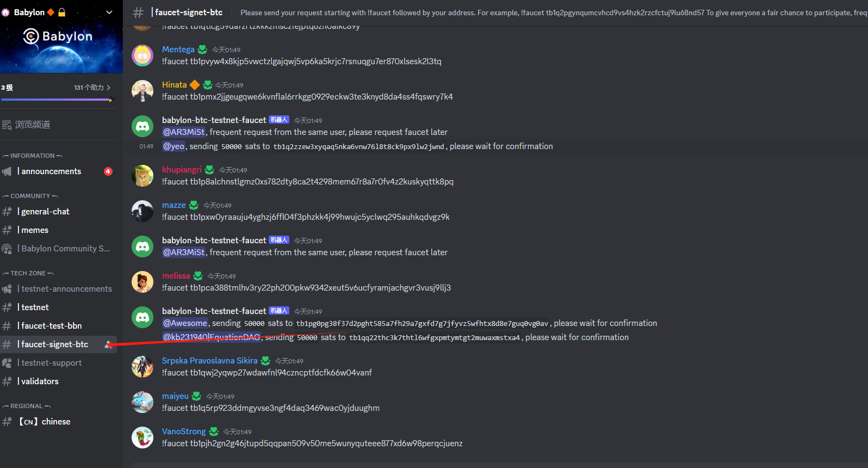The image size is (868, 468).
Task: Open the testnet-announcements channel
Action: tap(59, 289)
